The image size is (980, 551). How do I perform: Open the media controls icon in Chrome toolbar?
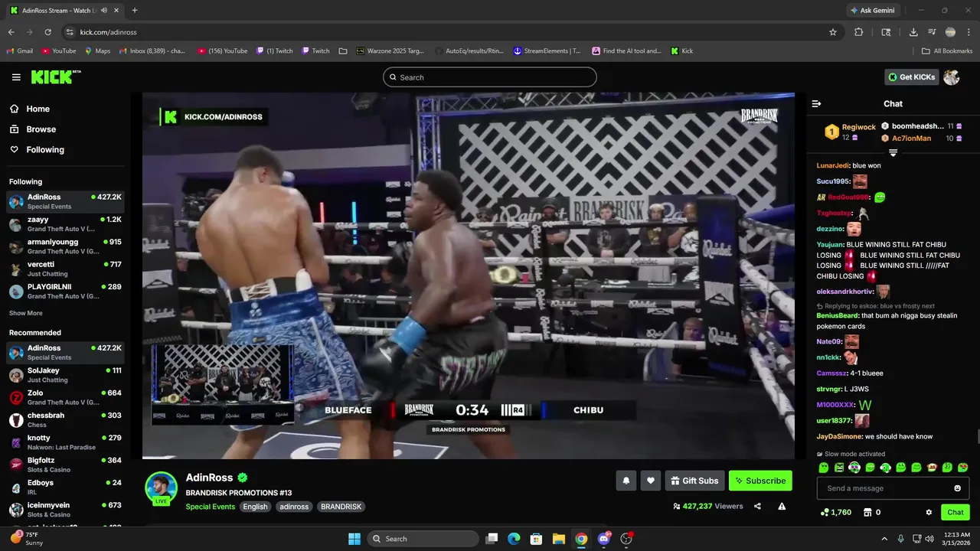pyautogui.click(x=933, y=32)
